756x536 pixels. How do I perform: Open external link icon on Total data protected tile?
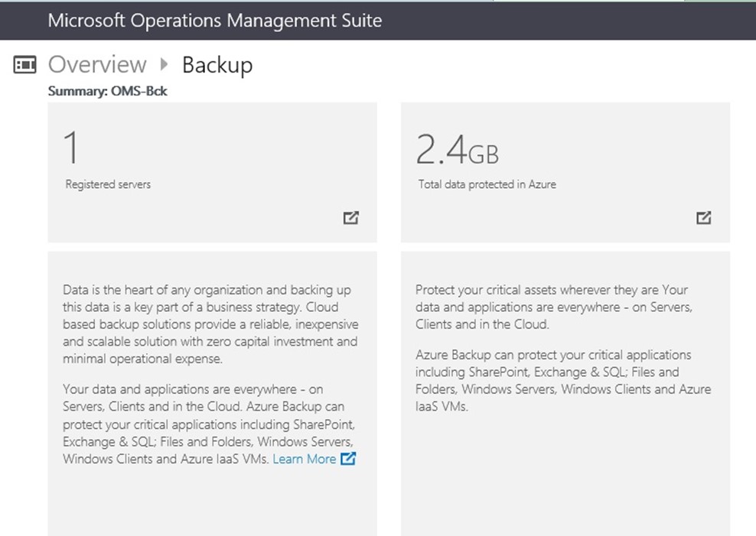tap(704, 218)
